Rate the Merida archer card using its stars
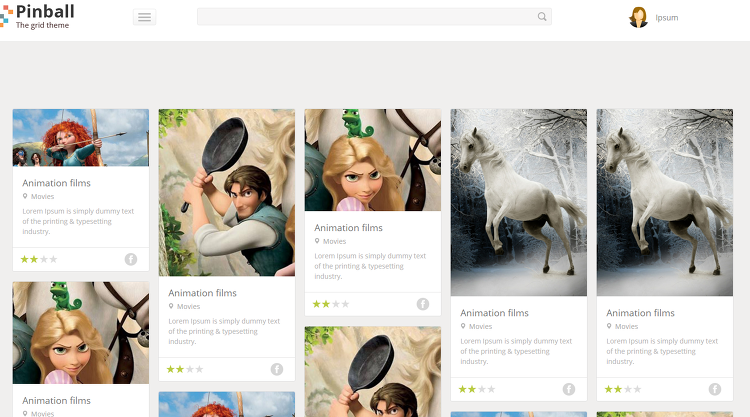 39,259
